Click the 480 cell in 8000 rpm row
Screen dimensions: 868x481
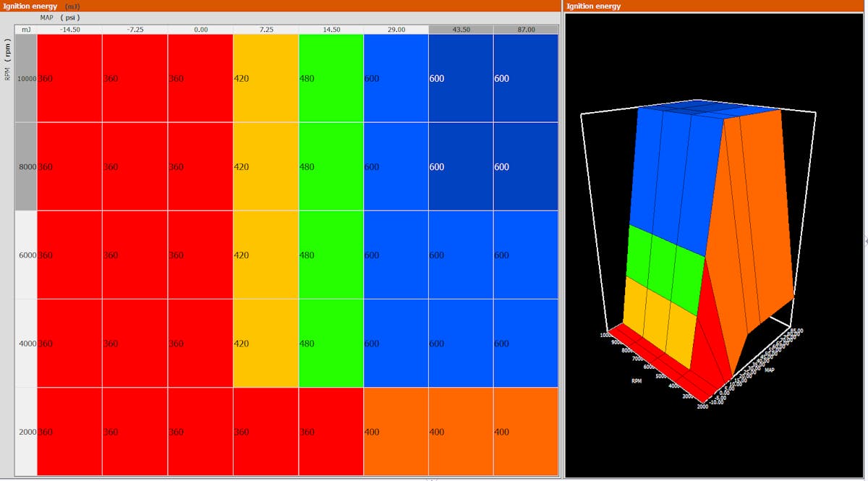[331, 166]
